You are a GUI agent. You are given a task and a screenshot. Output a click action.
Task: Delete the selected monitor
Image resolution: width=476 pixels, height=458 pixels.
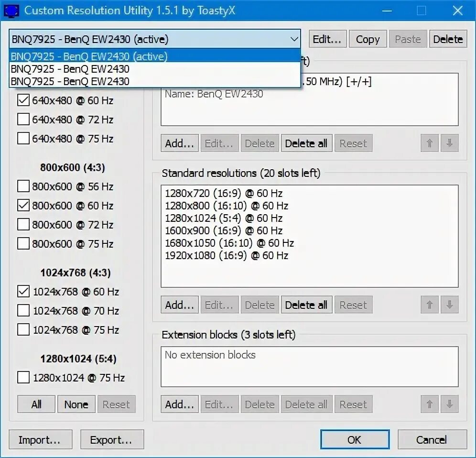[448, 39]
